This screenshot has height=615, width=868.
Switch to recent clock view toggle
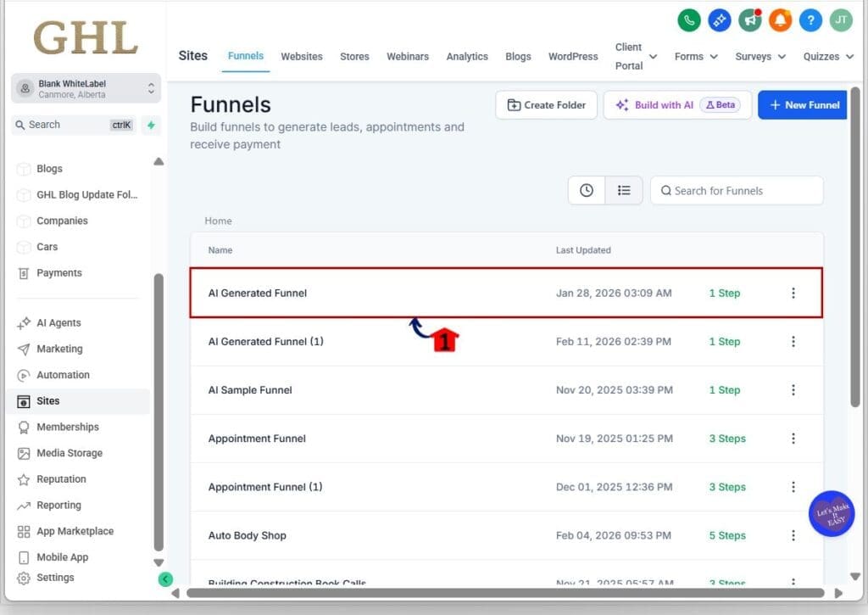[x=587, y=191]
